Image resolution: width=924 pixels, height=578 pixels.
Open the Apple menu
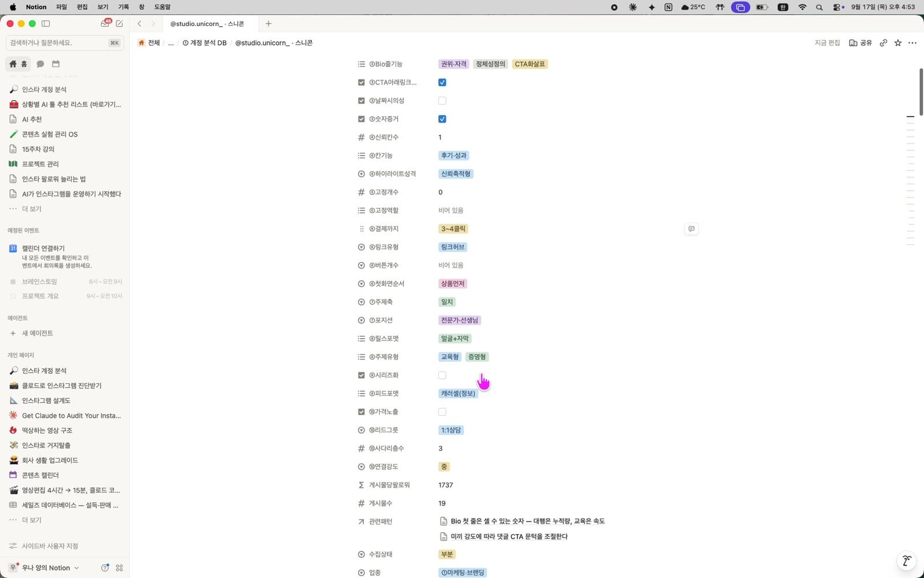point(13,7)
